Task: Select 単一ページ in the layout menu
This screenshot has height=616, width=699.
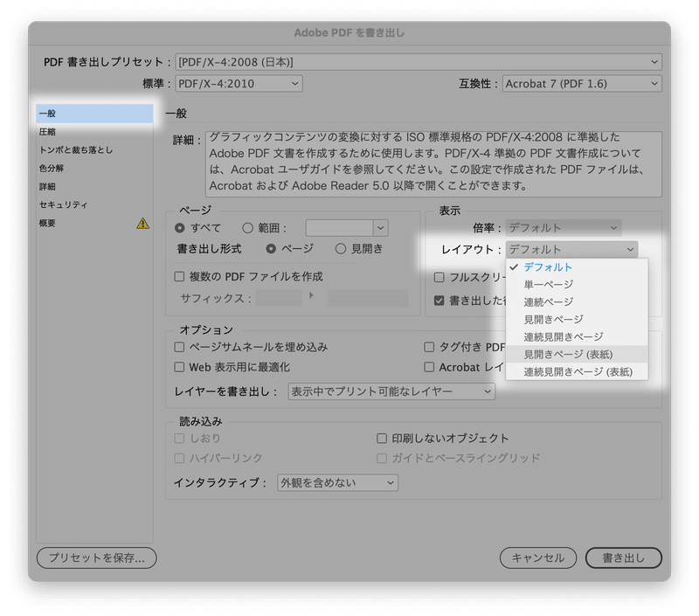Action: 577,284
